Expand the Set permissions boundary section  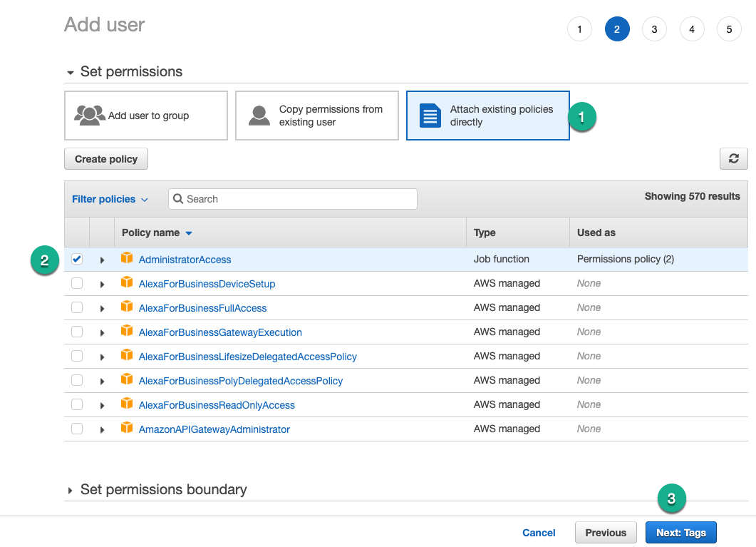(71, 491)
